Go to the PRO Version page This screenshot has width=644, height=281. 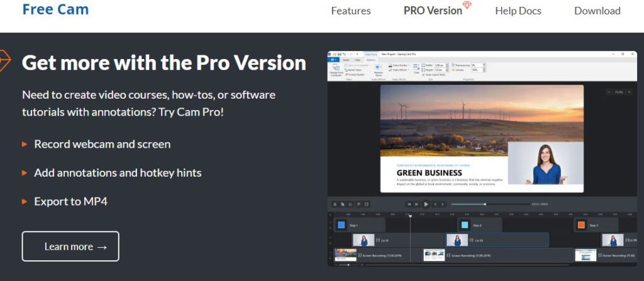click(x=433, y=11)
